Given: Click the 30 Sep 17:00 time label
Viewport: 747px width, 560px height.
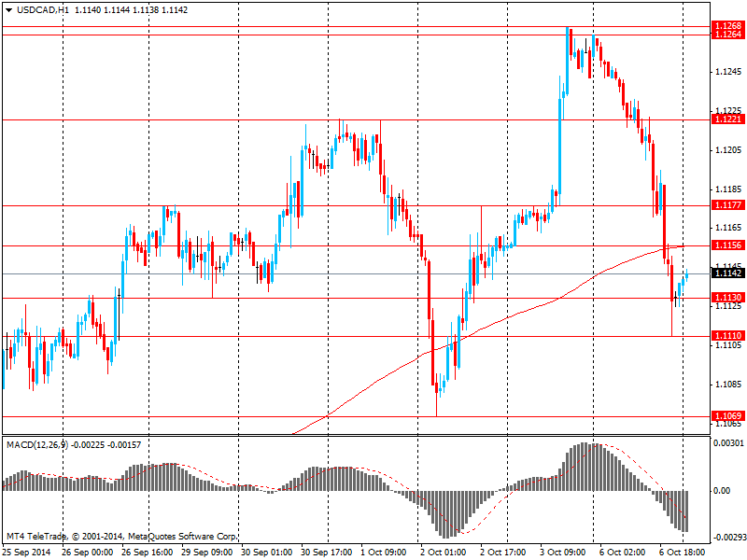Looking at the screenshot, I should [x=327, y=553].
